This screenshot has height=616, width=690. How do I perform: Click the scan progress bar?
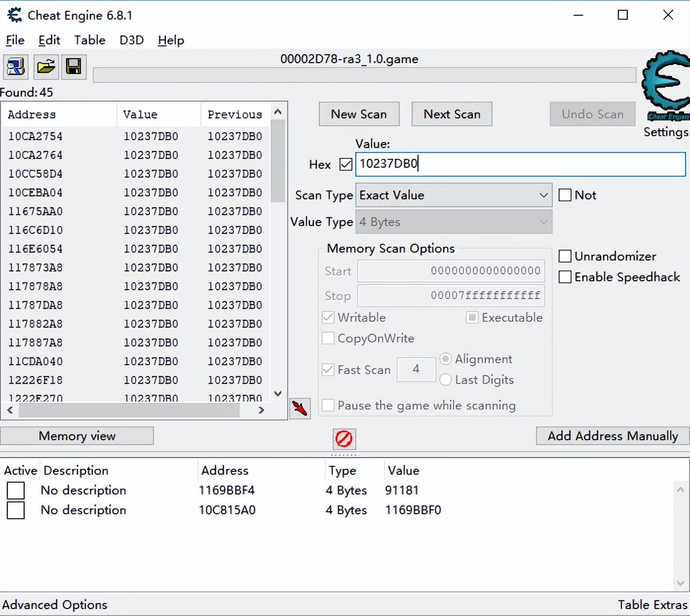coord(365,75)
